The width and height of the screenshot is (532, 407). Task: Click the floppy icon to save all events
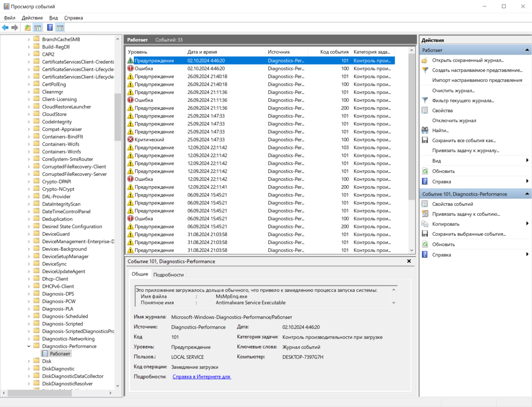click(425, 140)
